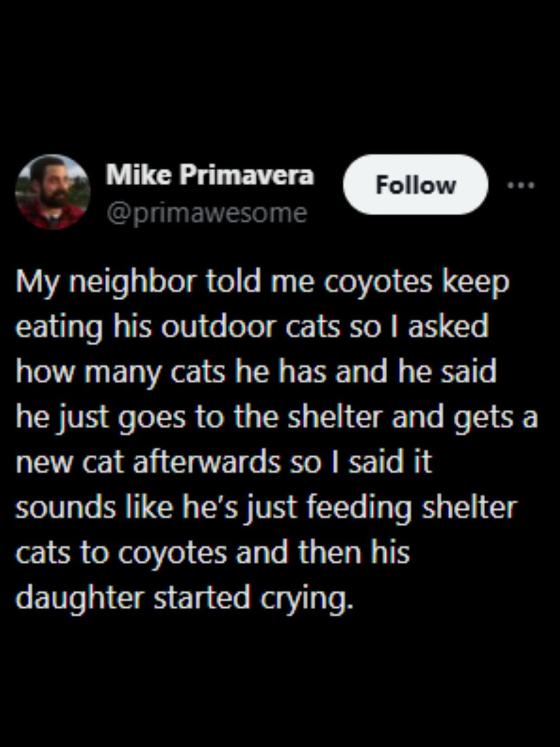The height and width of the screenshot is (747, 560).
Task: Click the word "daughter" in the tweet
Action: (79, 598)
